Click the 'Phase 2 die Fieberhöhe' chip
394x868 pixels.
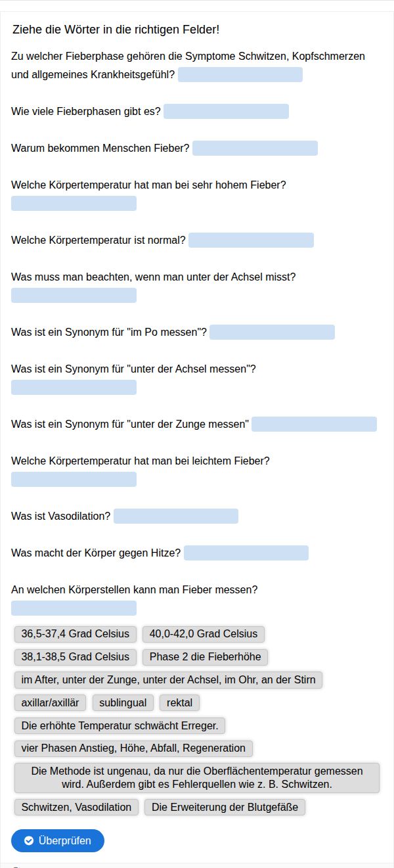coord(205,656)
